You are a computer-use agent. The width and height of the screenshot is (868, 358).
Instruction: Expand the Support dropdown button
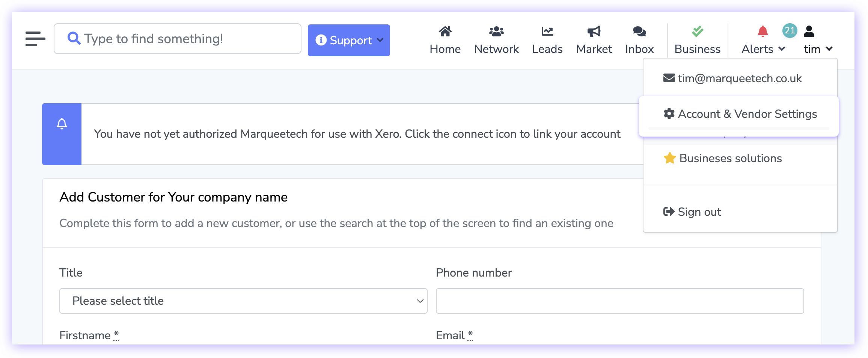pyautogui.click(x=349, y=40)
